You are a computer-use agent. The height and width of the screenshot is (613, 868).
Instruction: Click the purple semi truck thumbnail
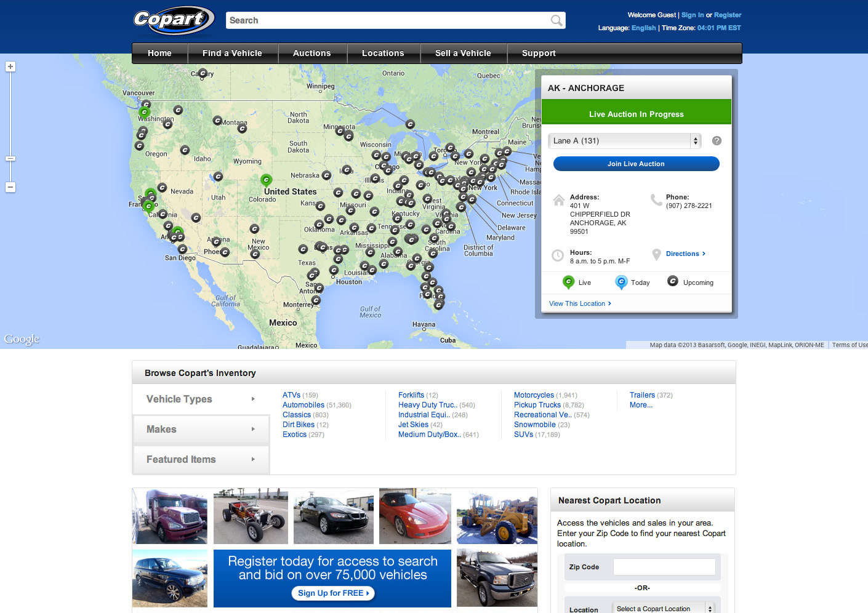tap(170, 516)
